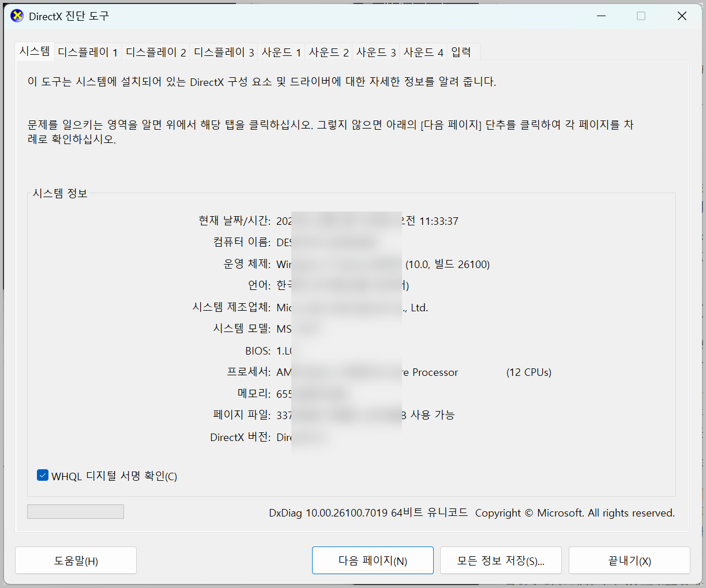
Task: Click the DxDiag version text
Action: coord(368,512)
